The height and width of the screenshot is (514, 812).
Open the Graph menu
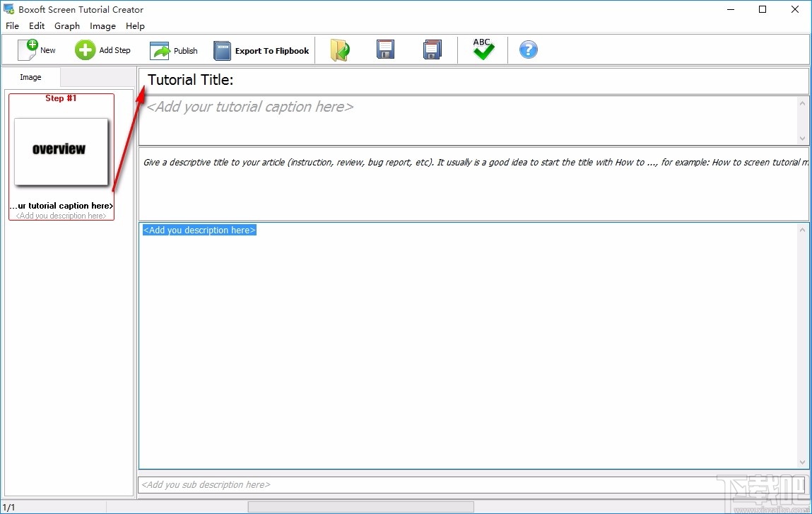click(x=67, y=25)
